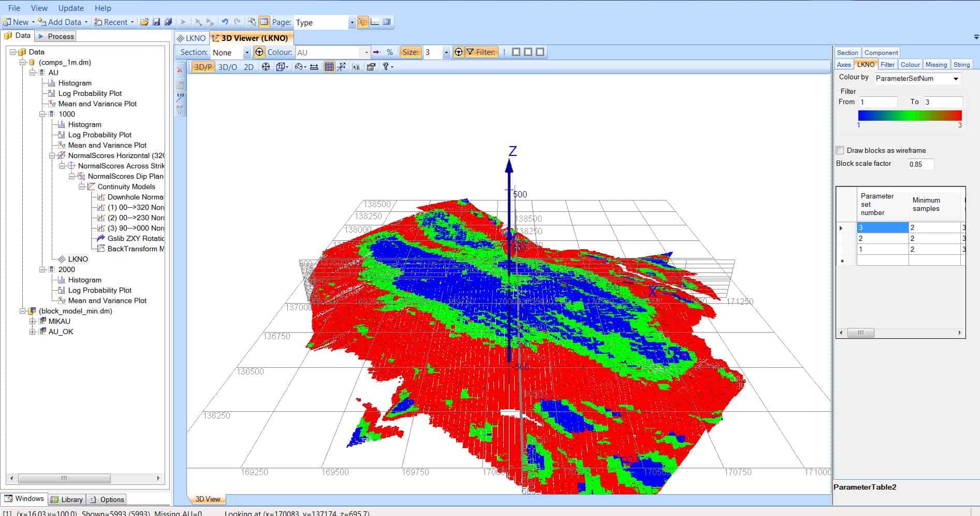Click the Undo arrow icon
Screen dimensions: 980x516
[x=225, y=22]
